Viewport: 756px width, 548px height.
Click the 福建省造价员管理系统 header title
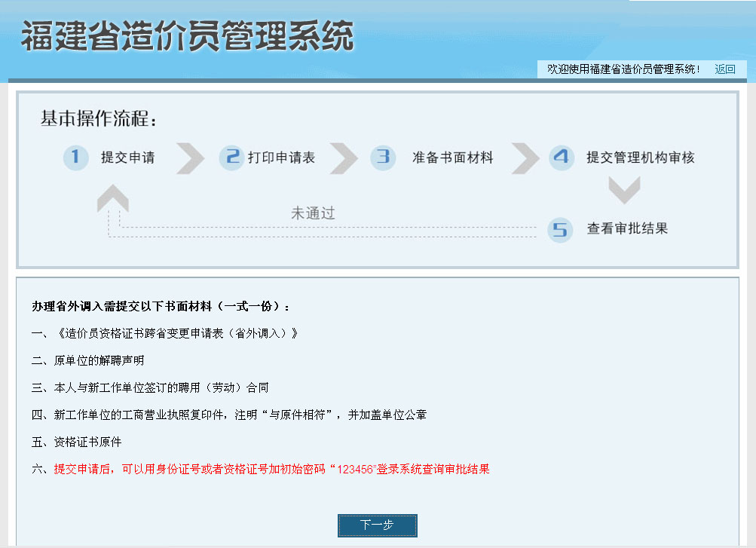click(x=187, y=36)
